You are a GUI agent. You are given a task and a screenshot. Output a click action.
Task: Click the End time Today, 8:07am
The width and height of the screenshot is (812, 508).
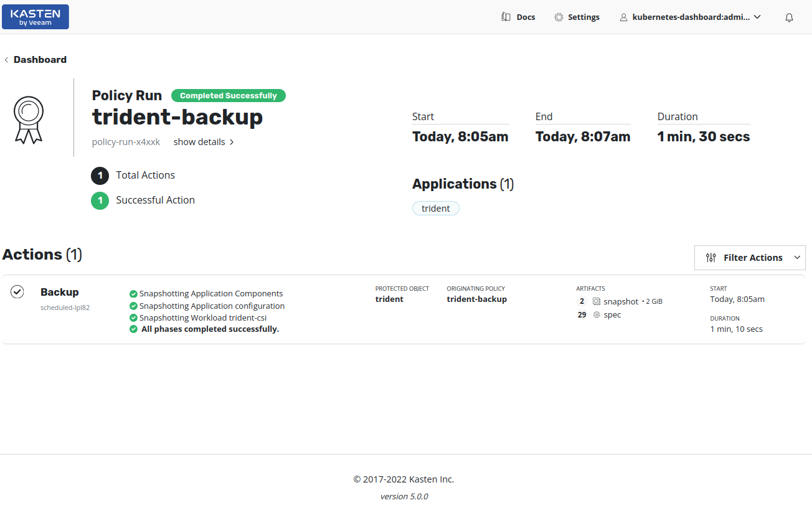coord(583,137)
